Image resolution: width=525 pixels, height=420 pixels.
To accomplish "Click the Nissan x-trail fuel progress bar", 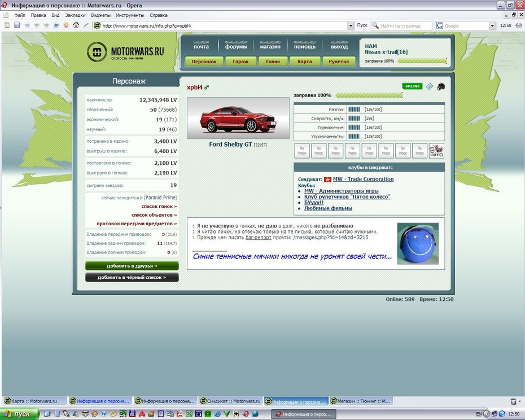I will click(422, 61).
